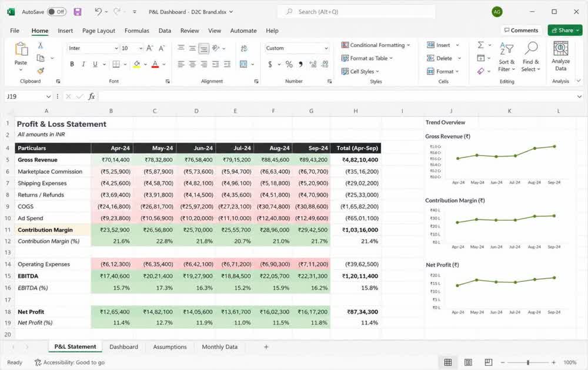588x370 pixels.
Task: Toggle Underline formatting
Action: pos(95,64)
